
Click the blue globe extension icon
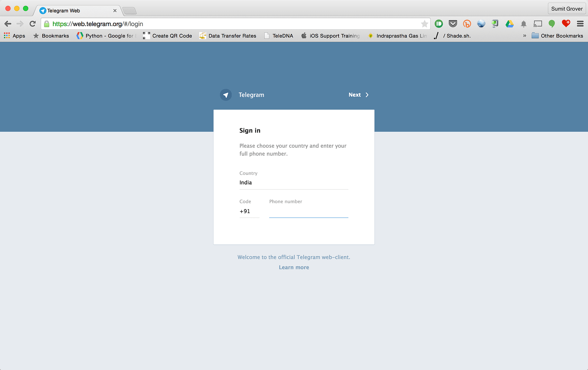coord(481,24)
